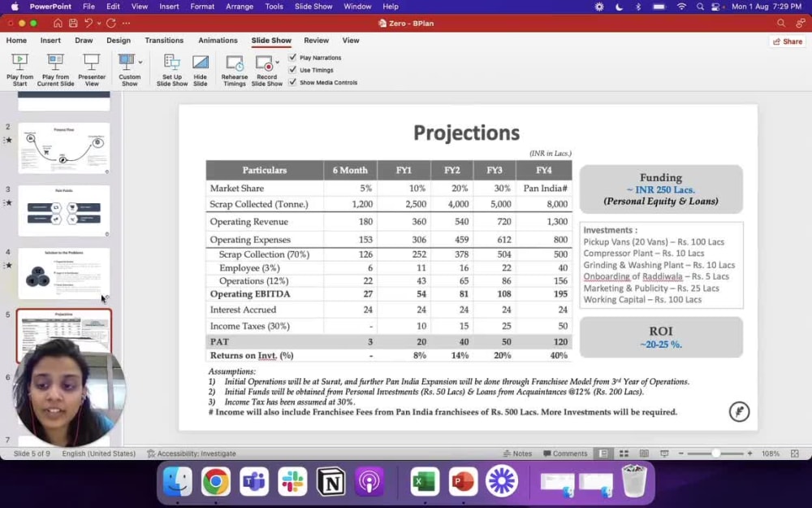Open Microsoft Teams from the Dock
Viewport: 812px width, 508px height.
tap(254, 481)
